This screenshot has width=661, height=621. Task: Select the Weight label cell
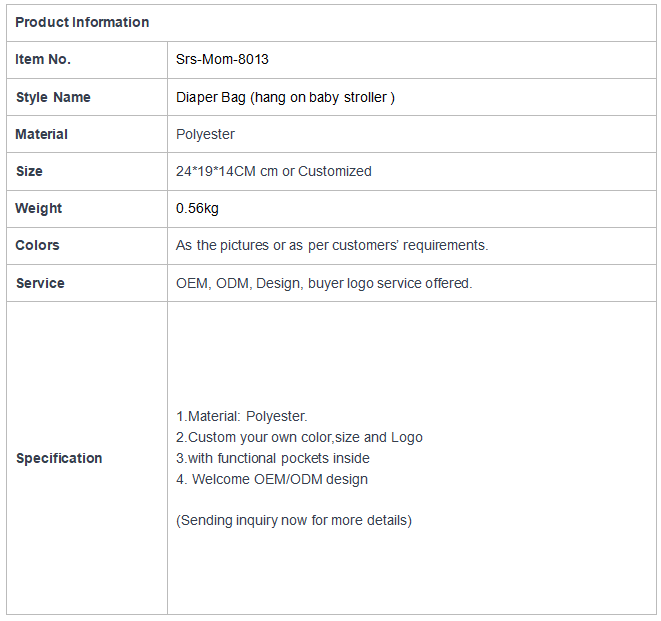pos(87,209)
